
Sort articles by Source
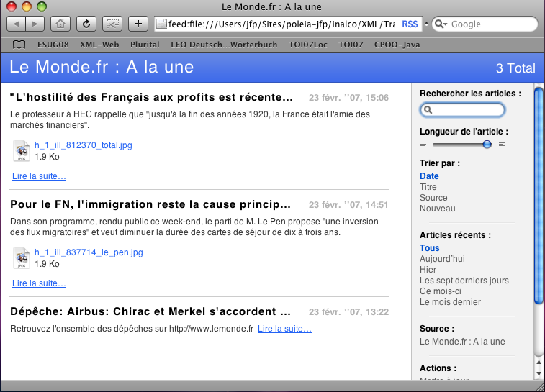(433, 198)
